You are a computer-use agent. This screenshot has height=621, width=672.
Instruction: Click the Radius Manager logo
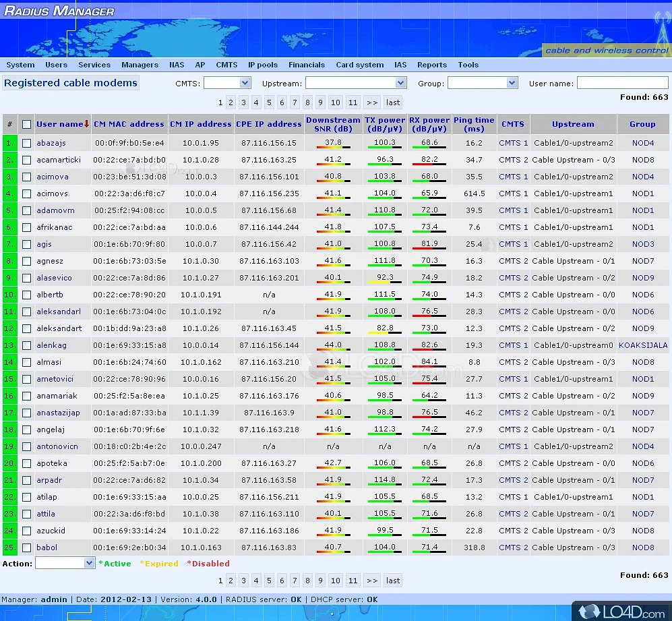[x=59, y=11]
